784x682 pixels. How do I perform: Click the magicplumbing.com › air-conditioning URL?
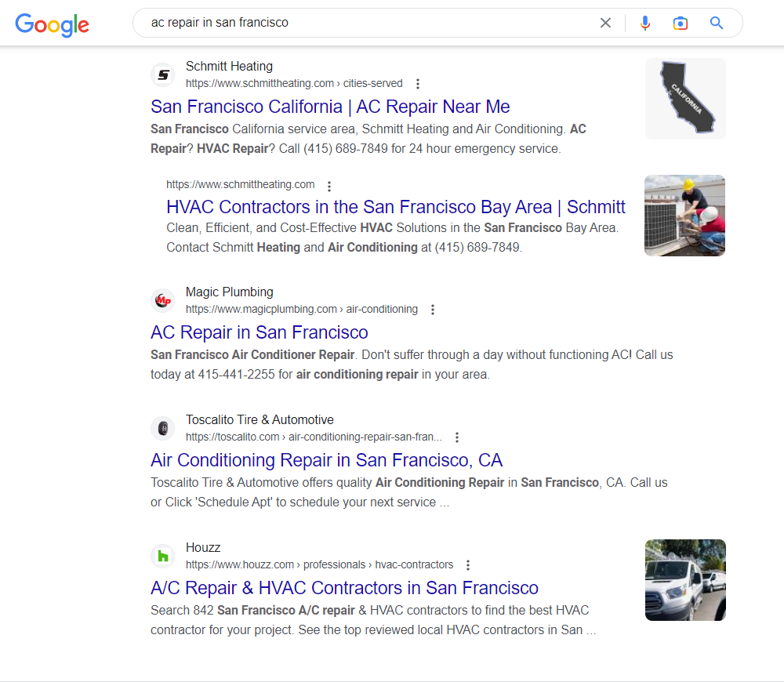[302, 309]
